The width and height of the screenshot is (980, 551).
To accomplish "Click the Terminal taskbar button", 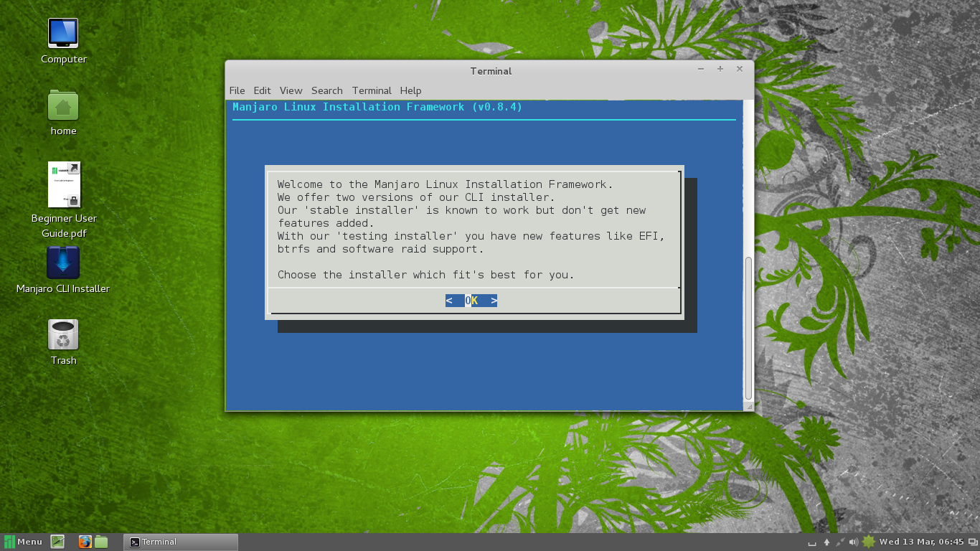I will pyautogui.click(x=181, y=542).
